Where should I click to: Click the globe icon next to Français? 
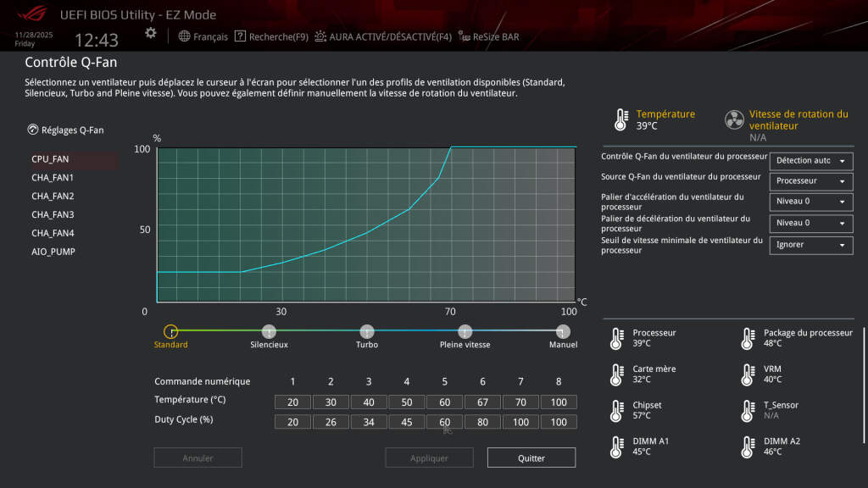[186, 36]
